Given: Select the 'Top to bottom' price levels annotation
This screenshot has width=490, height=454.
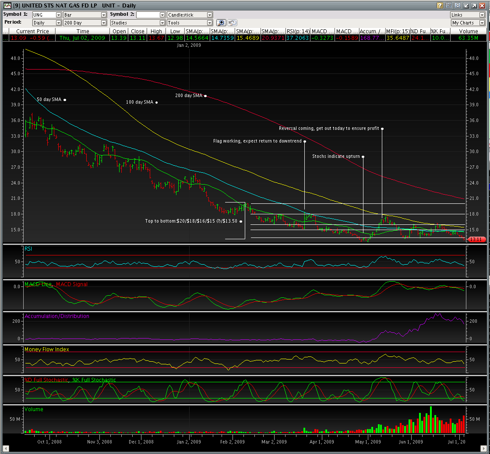Looking at the screenshot, I should tap(191, 221).
